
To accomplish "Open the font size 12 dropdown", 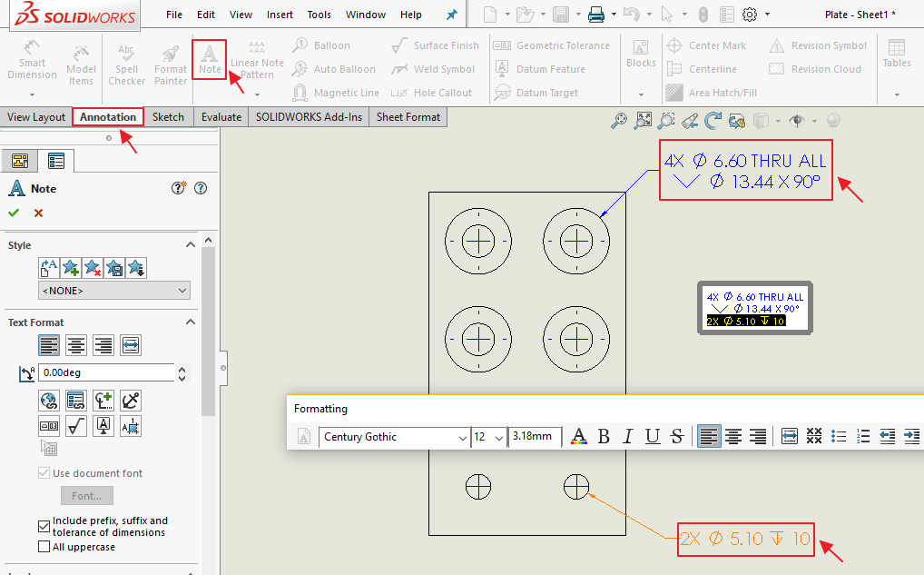I will (x=497, y=437).
